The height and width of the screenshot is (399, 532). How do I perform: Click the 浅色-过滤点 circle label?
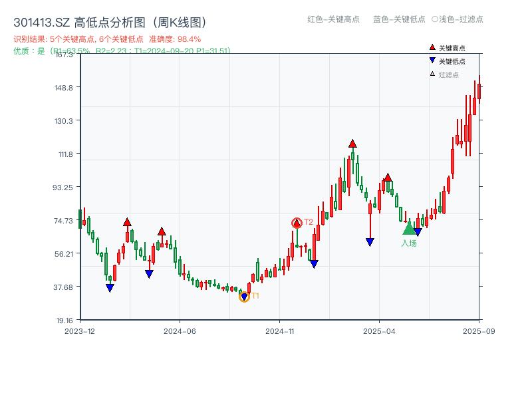click(x=458, y=19)
